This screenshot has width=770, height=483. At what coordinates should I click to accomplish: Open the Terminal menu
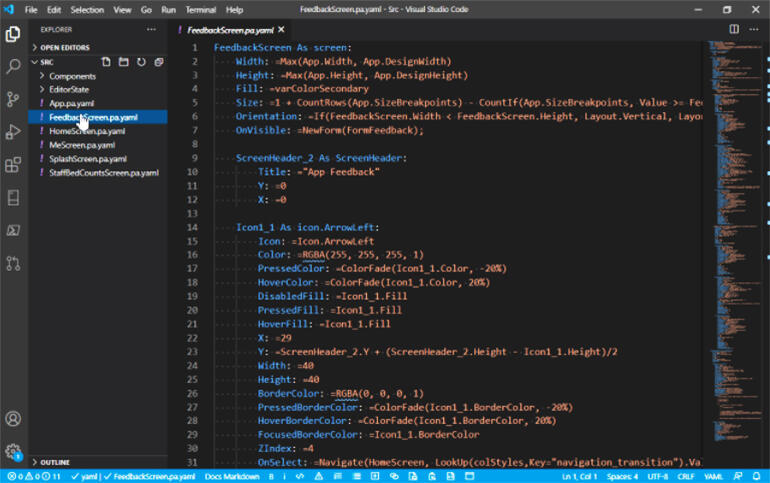coord(200,9)
